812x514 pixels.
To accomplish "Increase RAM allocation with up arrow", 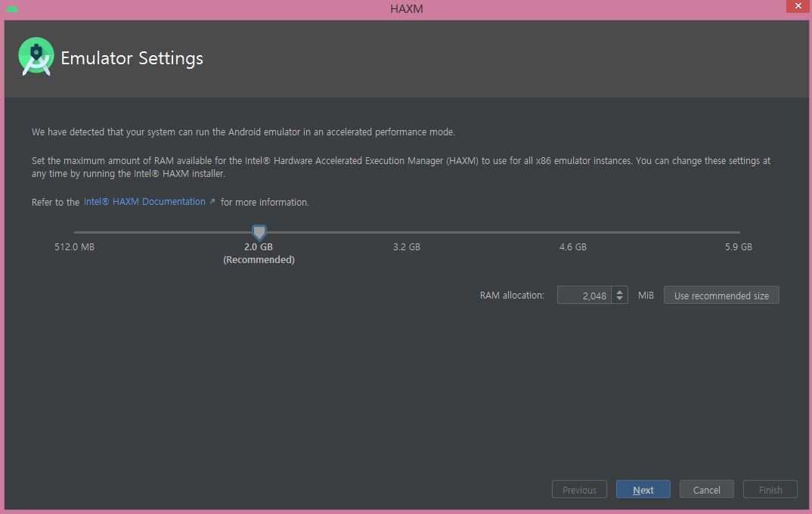I will pyautogui.click(x=619, y=292).
